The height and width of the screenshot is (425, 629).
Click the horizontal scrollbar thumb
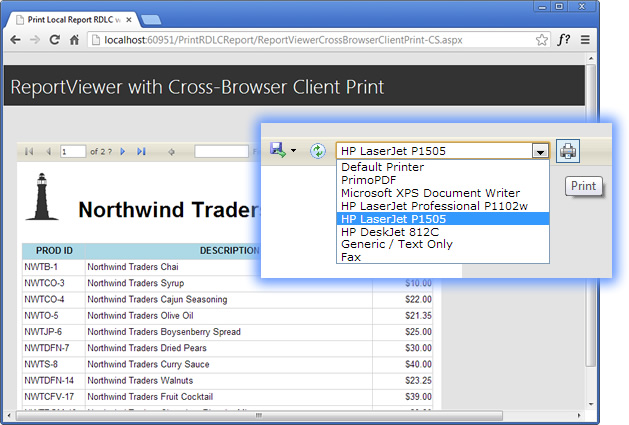point(259,415)
